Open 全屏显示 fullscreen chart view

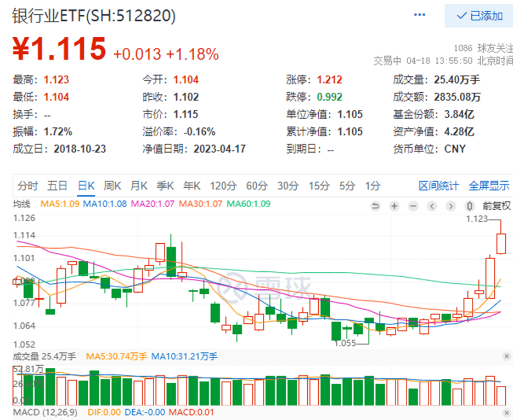489,186
